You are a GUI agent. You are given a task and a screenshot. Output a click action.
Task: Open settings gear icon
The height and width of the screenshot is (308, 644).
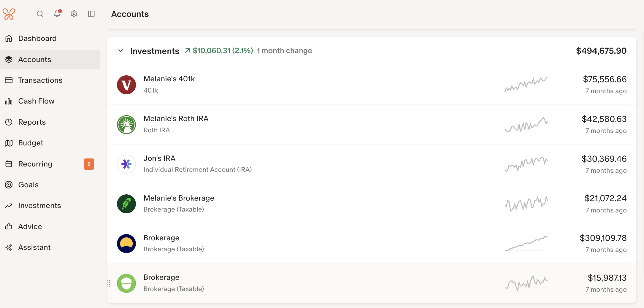coord(74,14)
